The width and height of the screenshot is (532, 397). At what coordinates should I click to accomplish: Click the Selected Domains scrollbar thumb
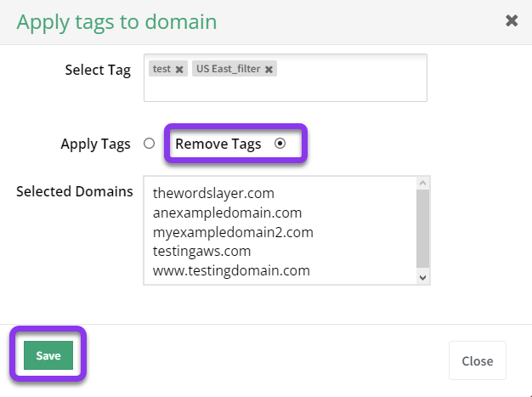(422, 229)
